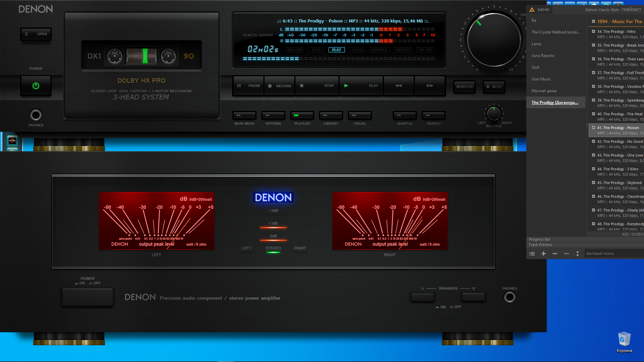Open OPTIONS with its switch button
The image size is (644, 362).
point(273,115)
